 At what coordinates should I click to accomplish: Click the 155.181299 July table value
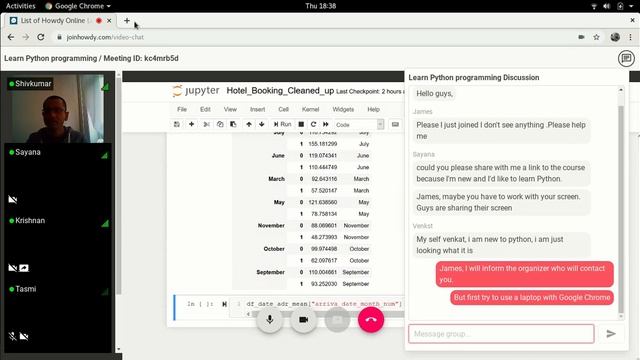tap(323, 144)
